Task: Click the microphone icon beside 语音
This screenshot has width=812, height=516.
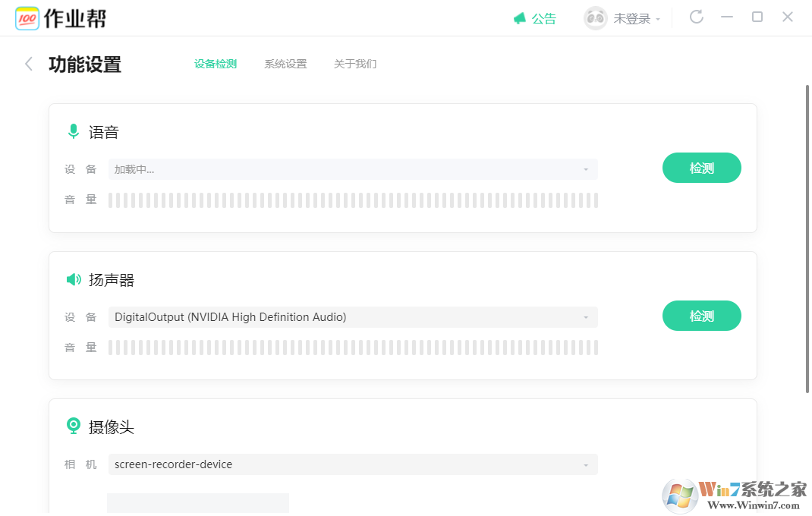Action: click(x=74, y=131)
